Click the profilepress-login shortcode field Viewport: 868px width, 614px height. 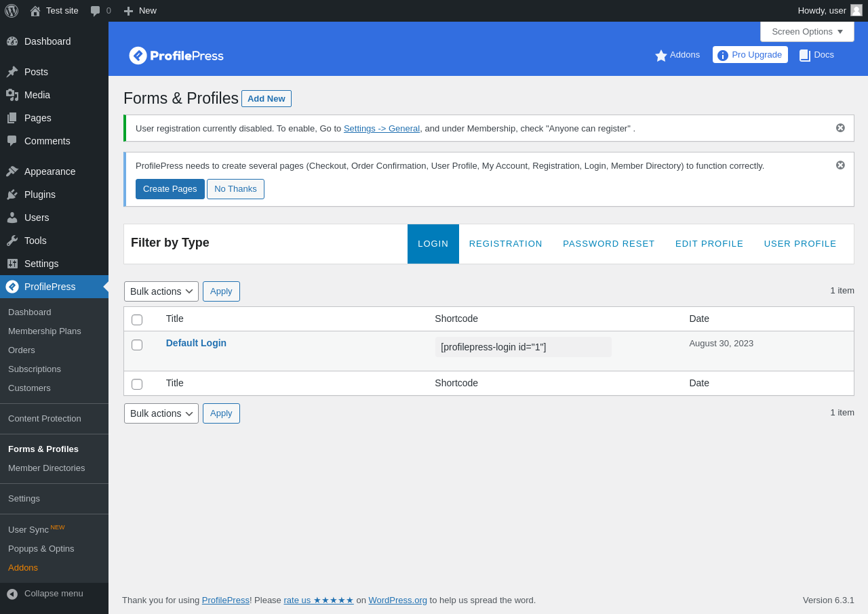click(x=524, y=347)
